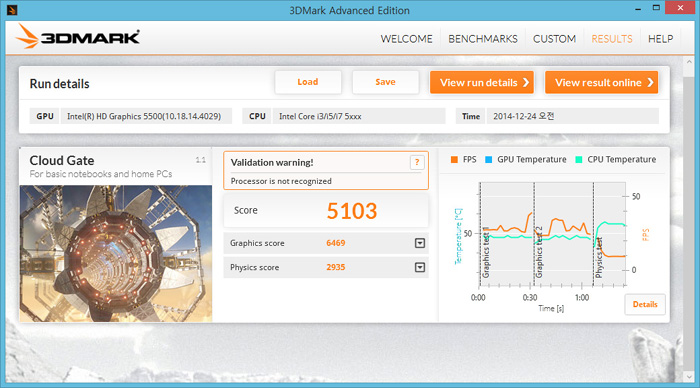This screenshot has height=388, width=700.
Task: Open the BENCHMARKS tab
Action: pos(483,39)
